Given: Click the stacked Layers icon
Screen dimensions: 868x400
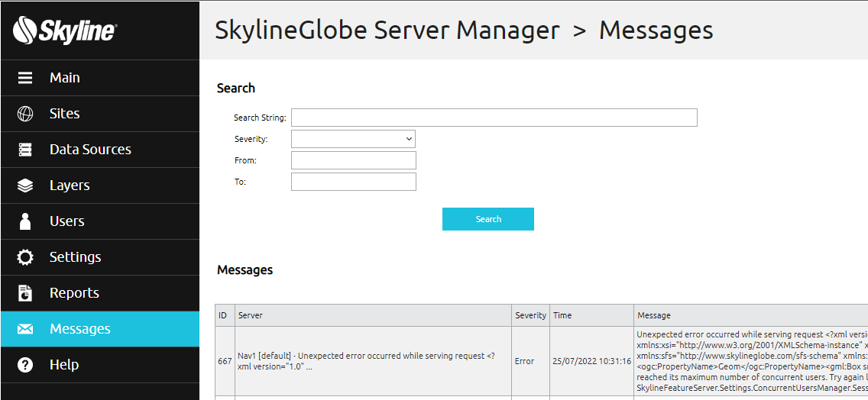Looking at the screenshot, I should coord(25,186).
